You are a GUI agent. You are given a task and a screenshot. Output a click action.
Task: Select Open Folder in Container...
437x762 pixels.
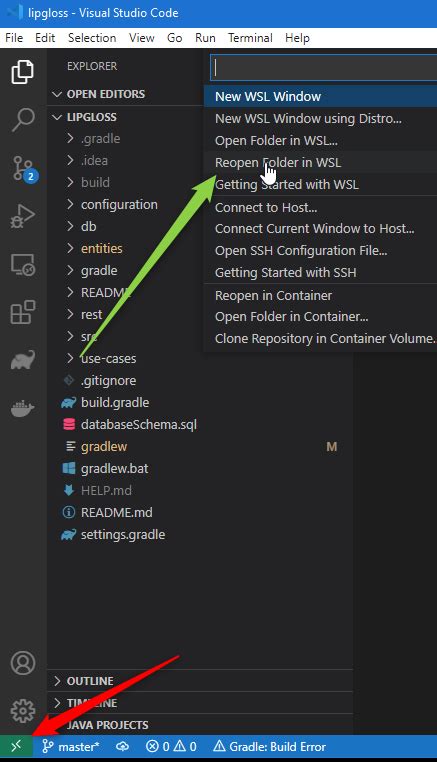[x=320, y=317]
